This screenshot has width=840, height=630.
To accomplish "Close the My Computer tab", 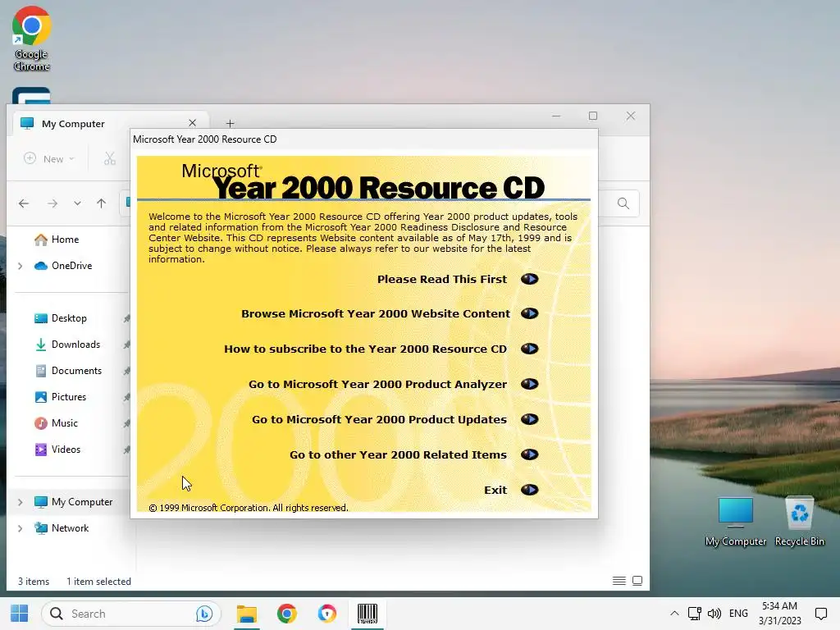I will point(192,123).
